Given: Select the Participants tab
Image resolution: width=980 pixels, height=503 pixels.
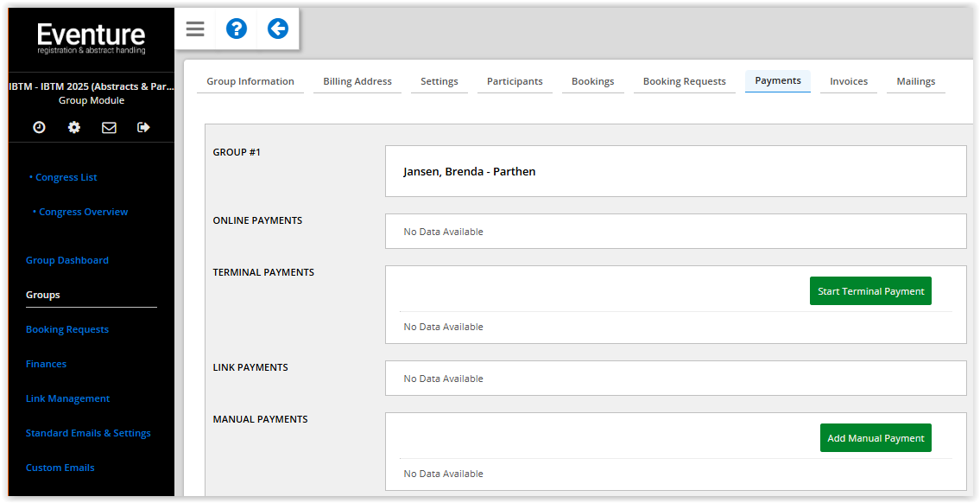Looking at the screenshot, I should pyautogui.click(x=515, y=81).
